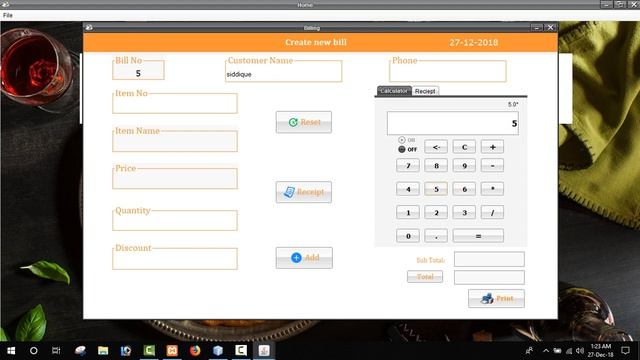The width and height of the screenshot is (640, 360).
Task: Tap calculator digit 0
Action: (408, 236)
